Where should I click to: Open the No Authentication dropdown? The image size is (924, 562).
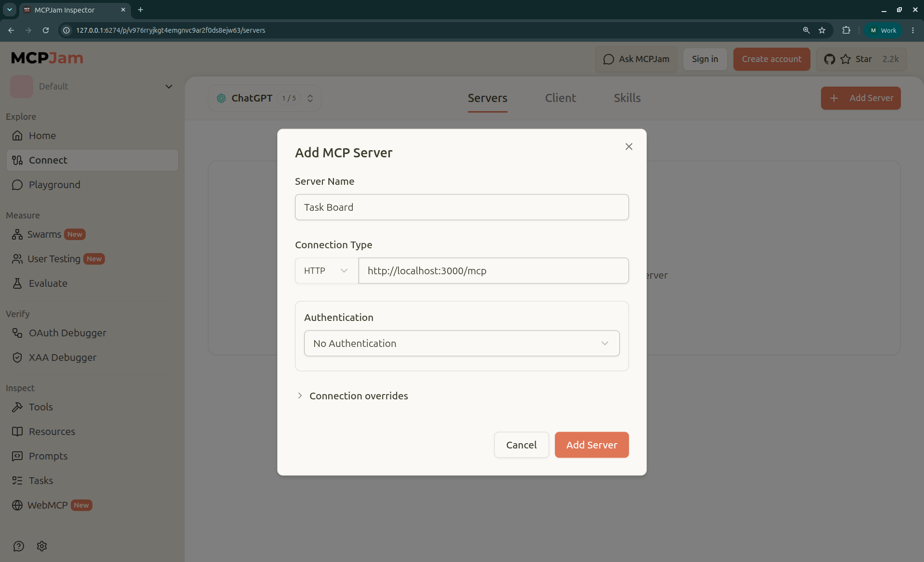[x=462, y=344]
